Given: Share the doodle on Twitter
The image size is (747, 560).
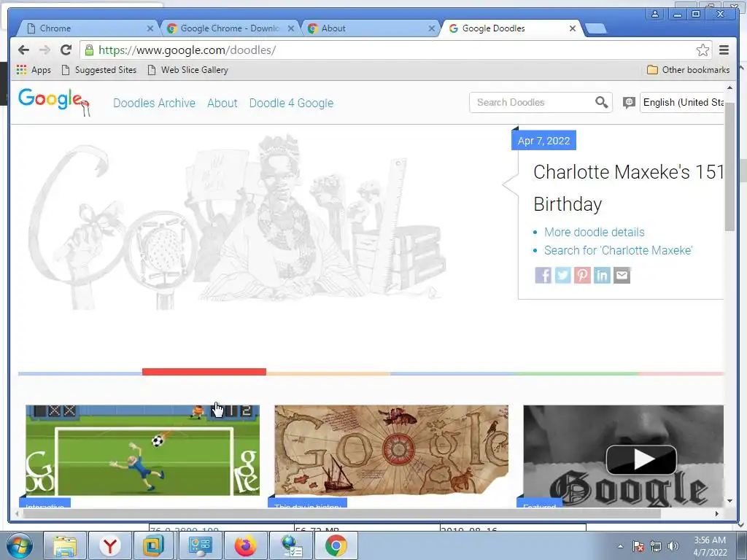Looking at the screenshot, I should point(562,275).
